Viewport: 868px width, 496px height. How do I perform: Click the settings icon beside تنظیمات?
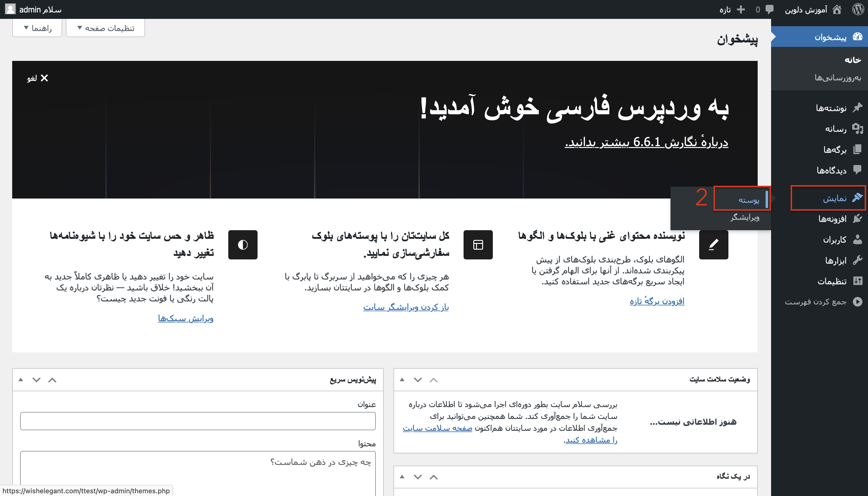click(x=858, y=281)
